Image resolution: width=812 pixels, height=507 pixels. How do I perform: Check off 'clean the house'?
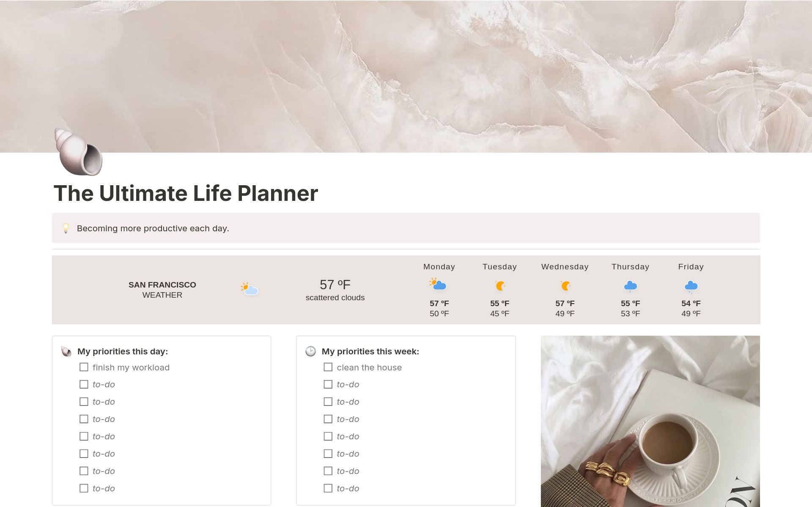328,367
